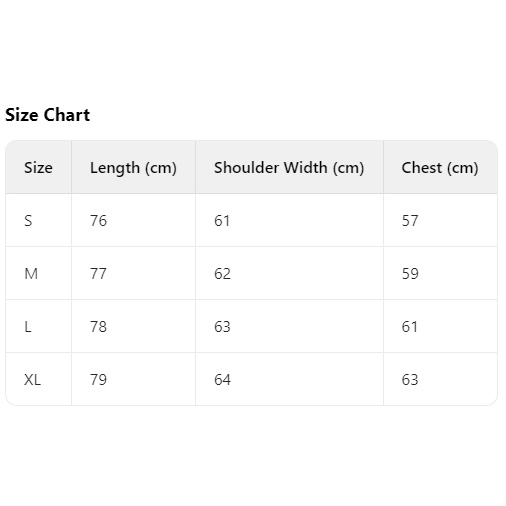Click chest value 59 in M row

[x=410, y=274]
